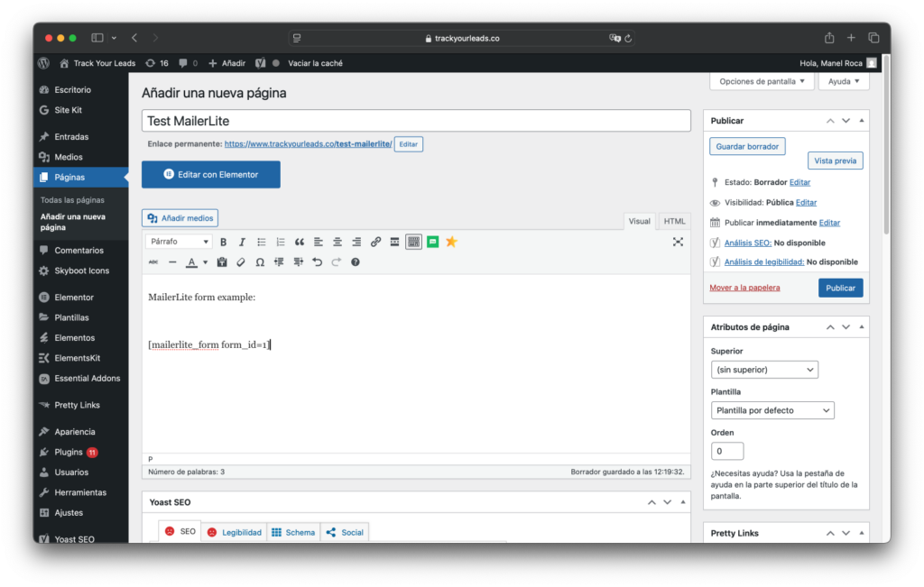Expand Ayuda help panel
The height and width of the screenshot is (587, 924).
pyautogui.click(x=844, y=81)
